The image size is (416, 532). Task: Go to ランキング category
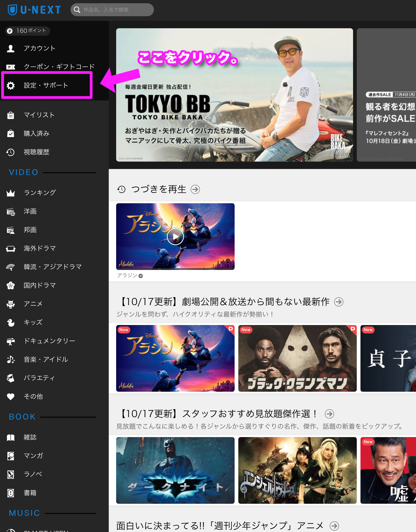40,193
